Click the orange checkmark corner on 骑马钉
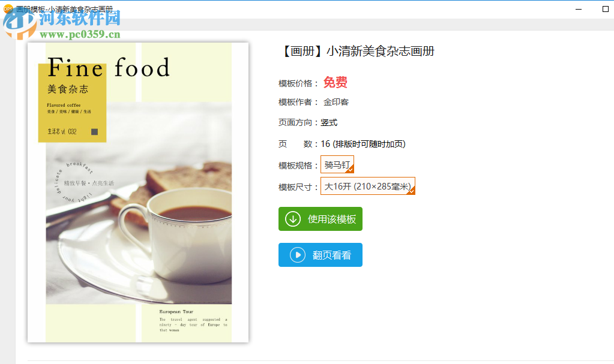614x364 pixels. click(x=351, y=170)
